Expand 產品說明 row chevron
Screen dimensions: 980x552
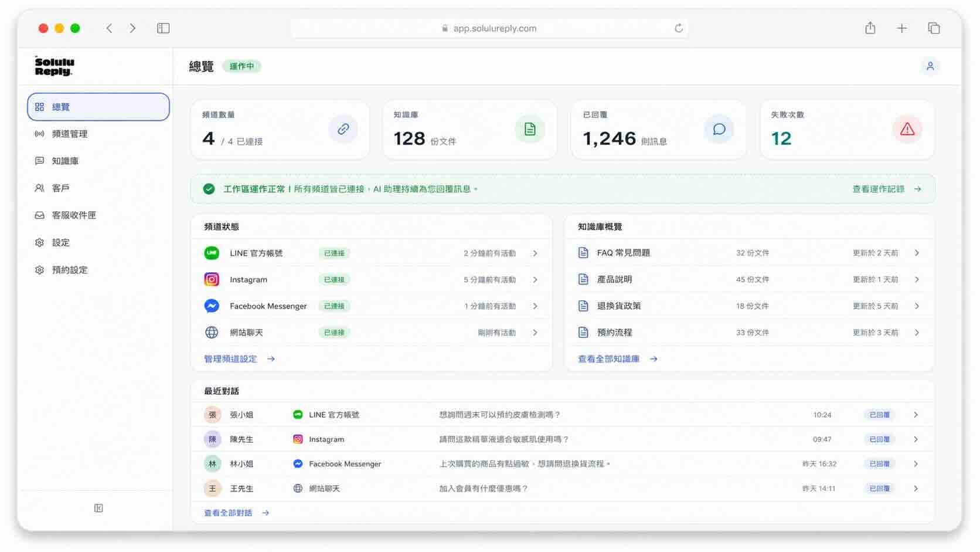pos(917,279)
